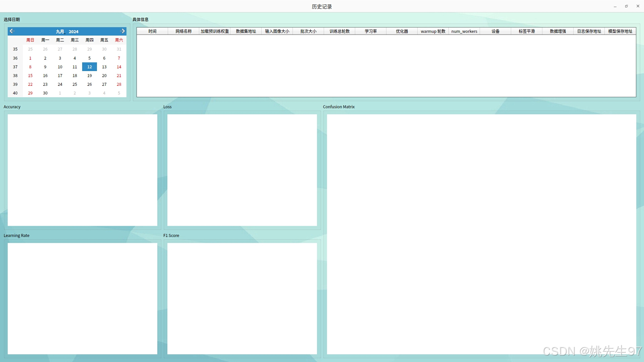Click the 时间 column header
The image size is (644, 362).
click(152, 31)
